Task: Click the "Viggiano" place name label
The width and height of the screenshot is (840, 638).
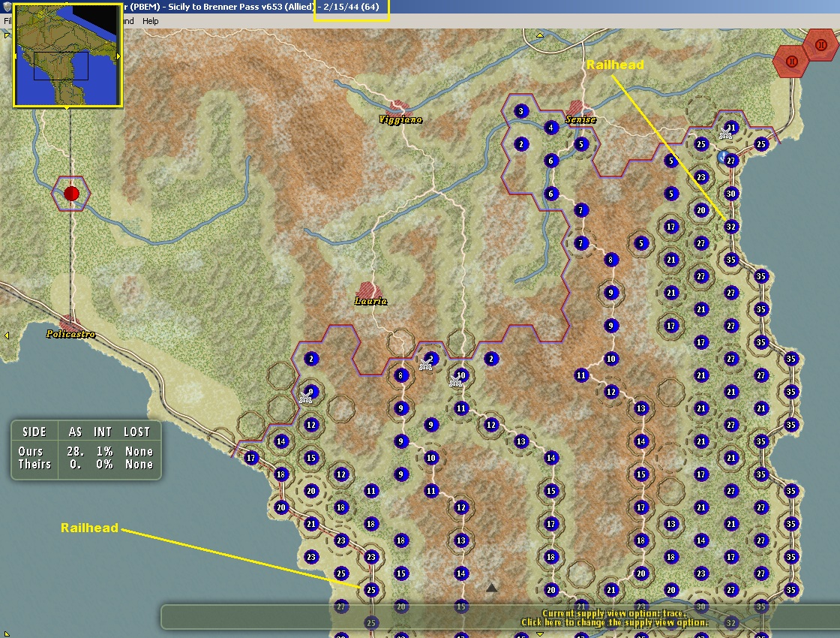Action: (x=400, y=119)
